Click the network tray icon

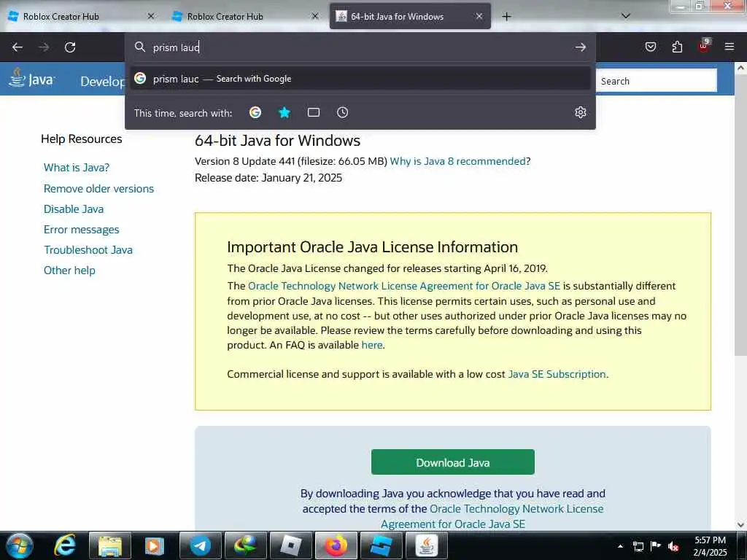[x=638, y=546]
